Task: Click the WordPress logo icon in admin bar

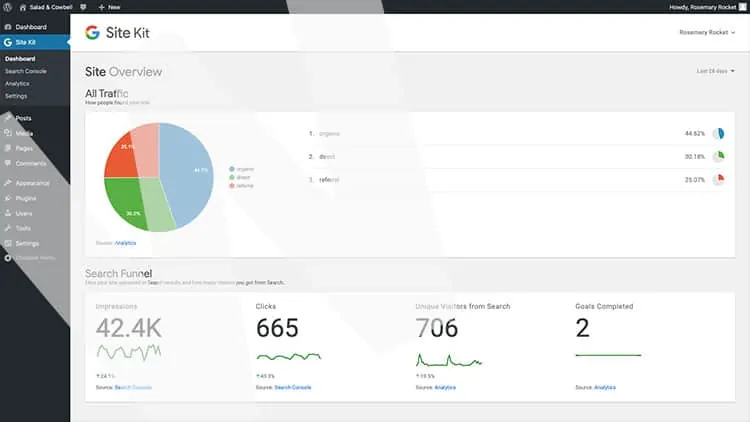Action: 7,7
